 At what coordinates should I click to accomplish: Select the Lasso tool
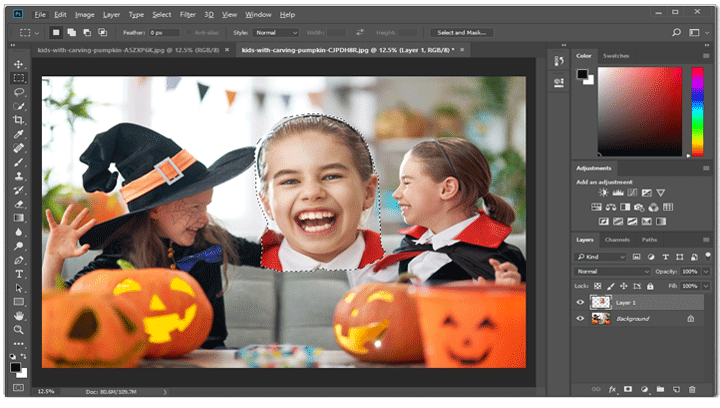coord(19,92)
